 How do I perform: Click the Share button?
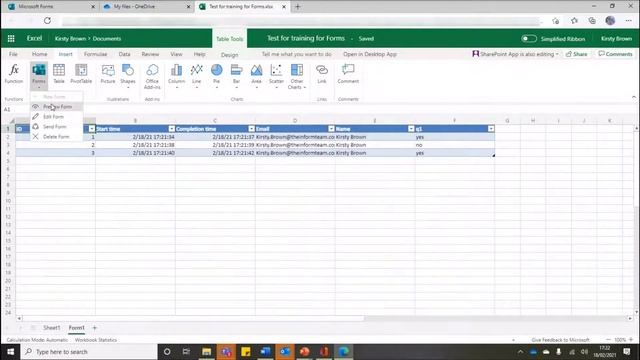(x=577, y=54)
